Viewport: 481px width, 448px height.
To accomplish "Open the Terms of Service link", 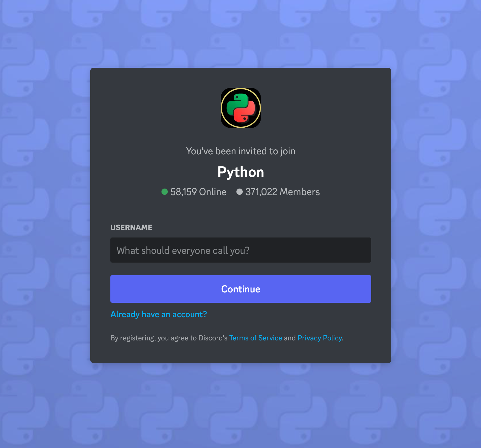I will click(x=256, y=338).
